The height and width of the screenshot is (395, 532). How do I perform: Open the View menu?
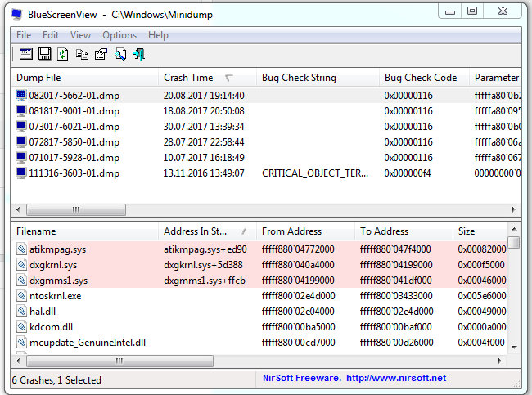pyautogui.click(x=80, y=35)
